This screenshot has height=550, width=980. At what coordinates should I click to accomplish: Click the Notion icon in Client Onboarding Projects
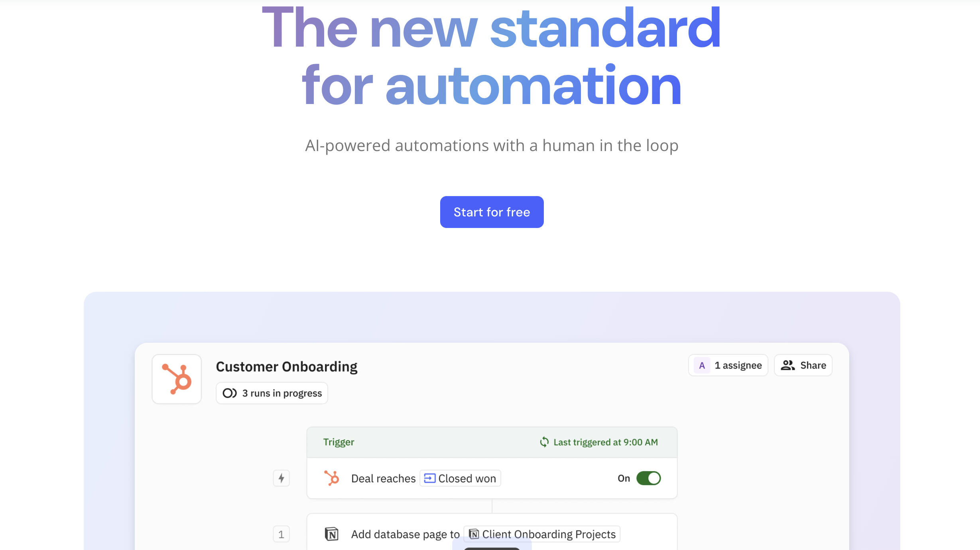click(474, 534)
